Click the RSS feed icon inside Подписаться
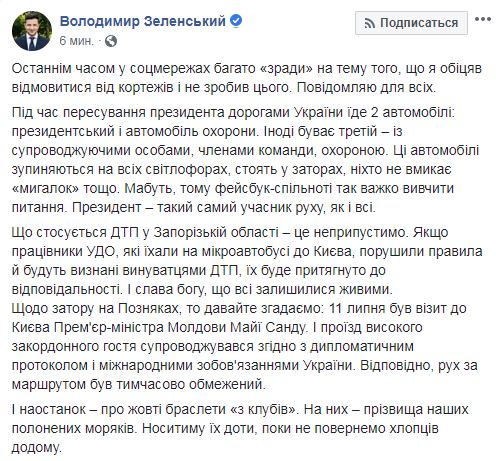The height and width of the screenshot is (461, 496). point(369,23)
